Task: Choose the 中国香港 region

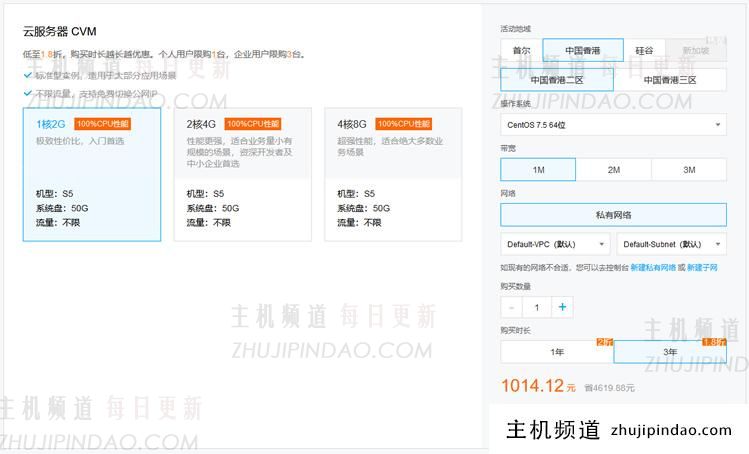Action: click(582, 50)
